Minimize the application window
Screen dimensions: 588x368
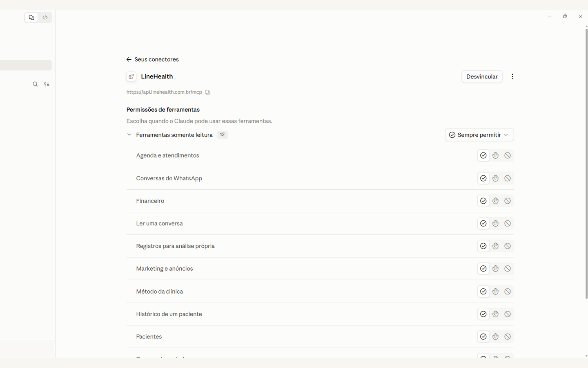550,16
